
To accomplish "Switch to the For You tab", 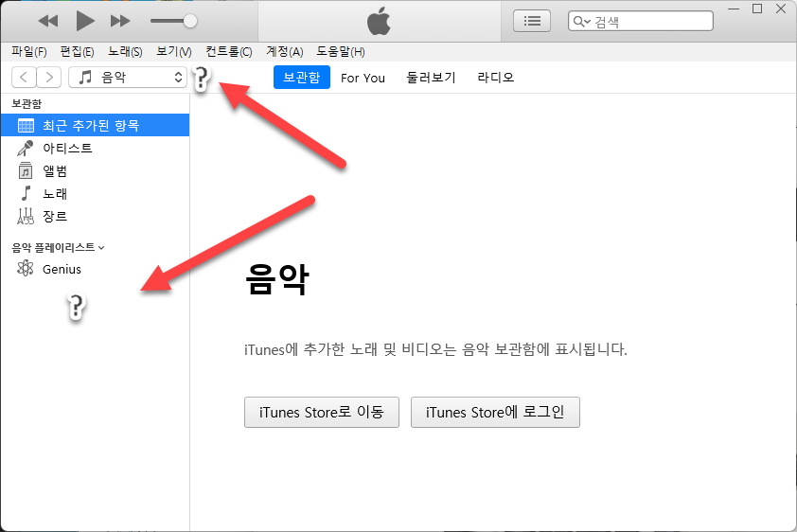I will [363, 78].
